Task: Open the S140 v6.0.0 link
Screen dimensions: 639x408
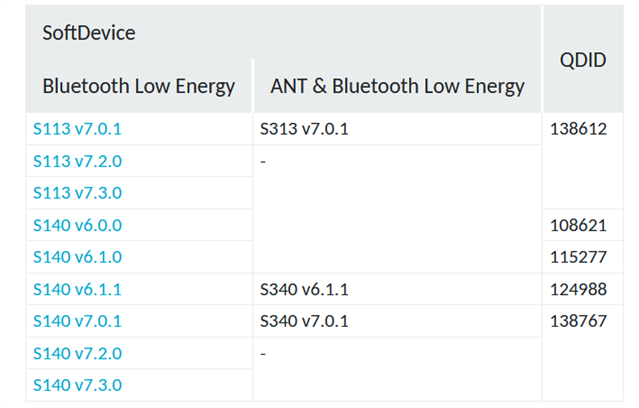Action: pyautogui.click(x=77, y=225)
